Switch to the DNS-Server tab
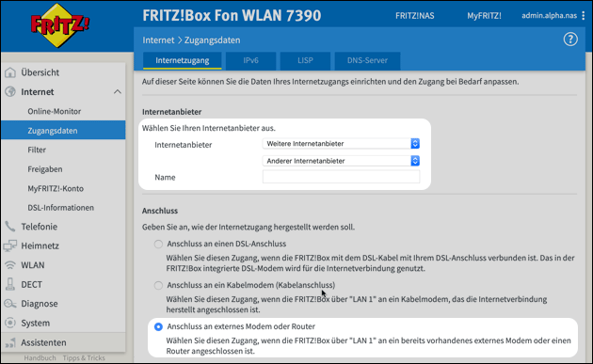This screenshot has height=364, width=593. tap(367, 60)
